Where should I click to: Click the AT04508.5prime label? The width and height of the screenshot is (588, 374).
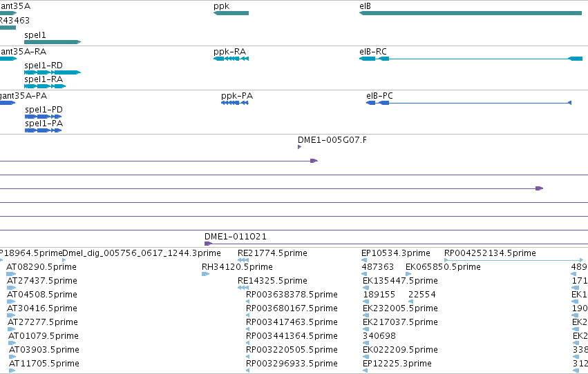click(x=42, y=294)
